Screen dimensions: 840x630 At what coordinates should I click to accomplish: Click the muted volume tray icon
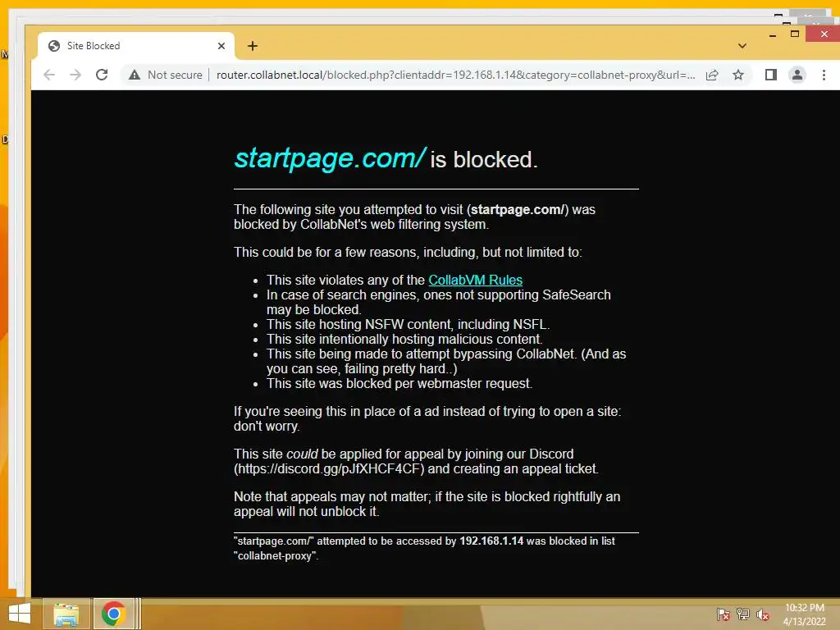[x=763, y=614]
